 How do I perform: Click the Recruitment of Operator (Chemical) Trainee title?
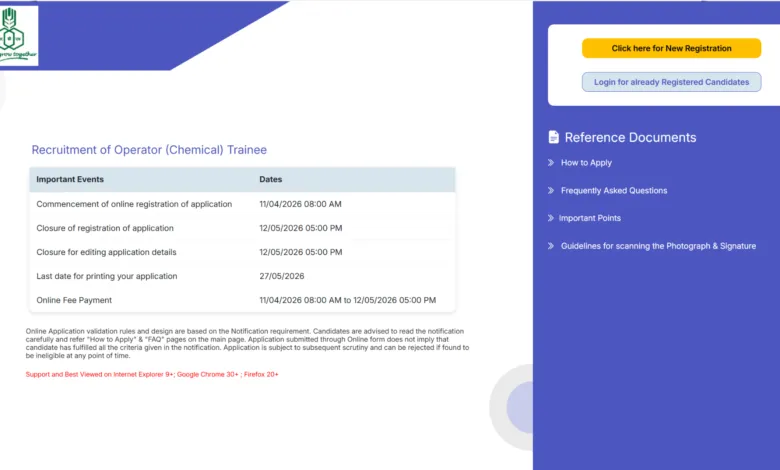pyautogui.click(x=149, y=150)
